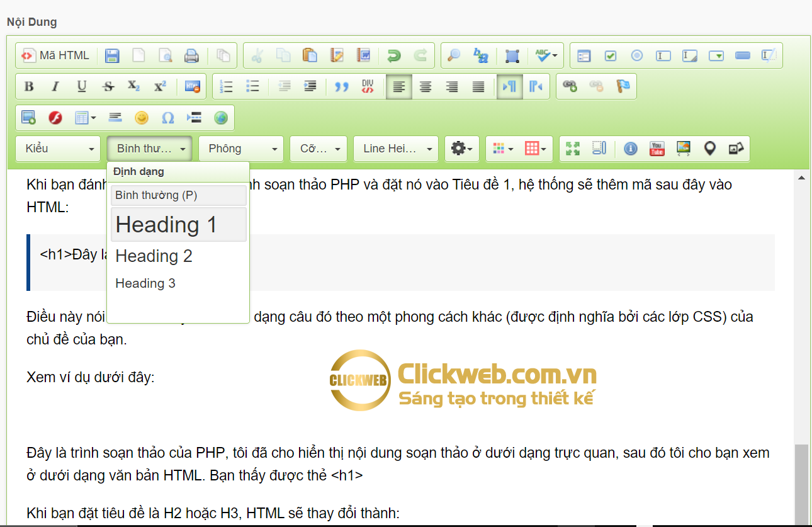Open the Replace text tool
Screen dimensions: 812x527
481,55
